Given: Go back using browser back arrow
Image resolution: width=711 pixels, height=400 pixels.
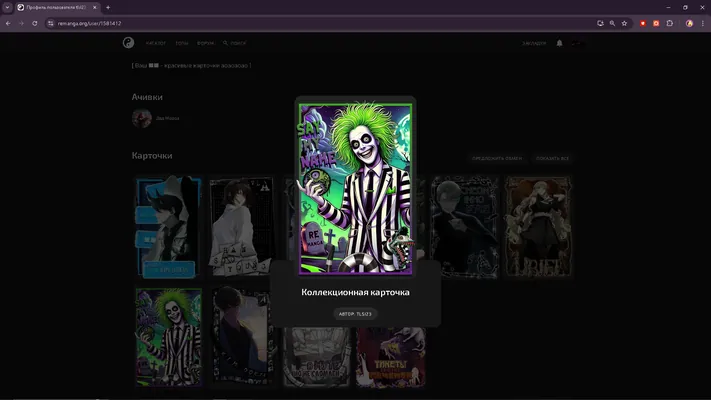Looking at the screenshot, I should point(8,23).
